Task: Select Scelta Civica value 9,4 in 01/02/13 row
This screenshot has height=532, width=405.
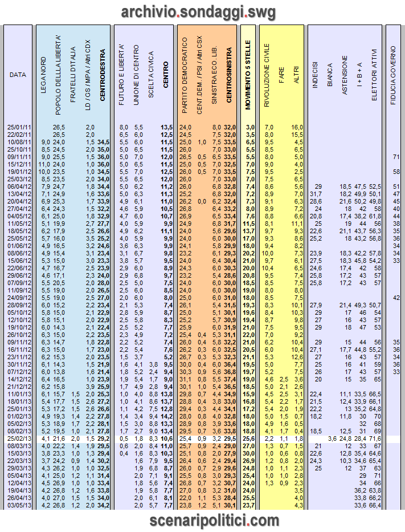Action: (154, 416)
